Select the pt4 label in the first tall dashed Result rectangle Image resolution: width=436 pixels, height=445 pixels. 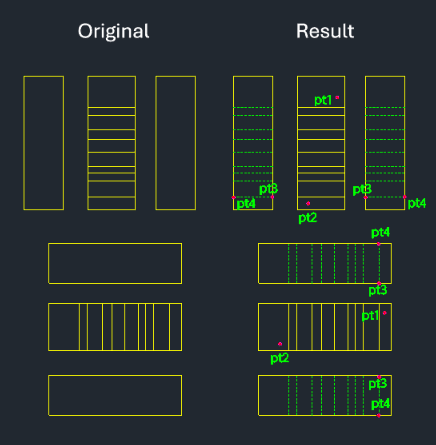point(246,203)
